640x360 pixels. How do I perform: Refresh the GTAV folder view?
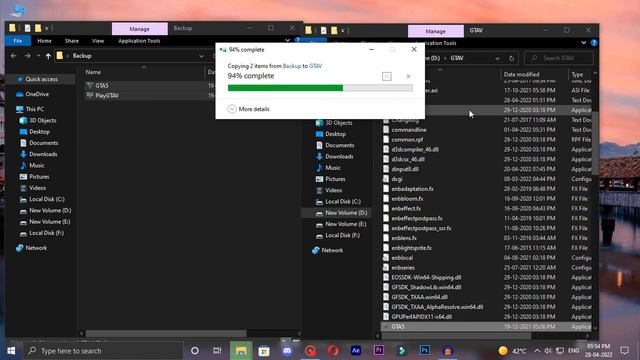511,58
